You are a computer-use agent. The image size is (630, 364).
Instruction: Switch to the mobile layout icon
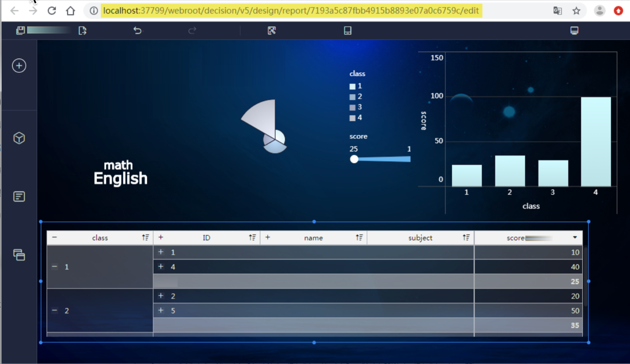[x=348, y=31]
